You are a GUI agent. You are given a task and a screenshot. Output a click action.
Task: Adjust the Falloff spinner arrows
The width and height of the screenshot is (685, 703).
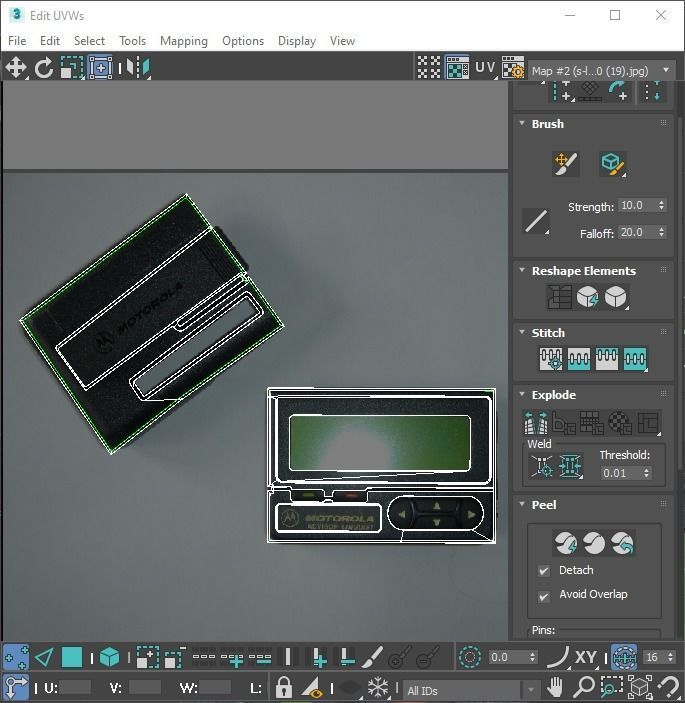tap(661, 232)
